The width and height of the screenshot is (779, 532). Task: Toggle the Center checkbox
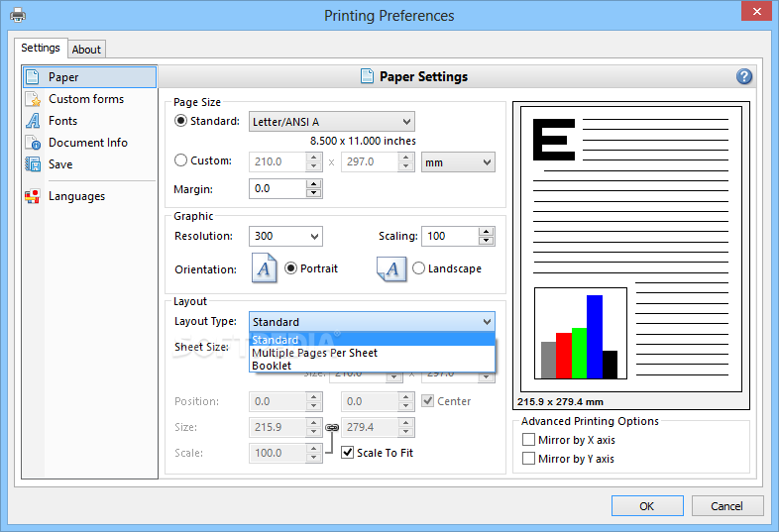coord(427,401)
